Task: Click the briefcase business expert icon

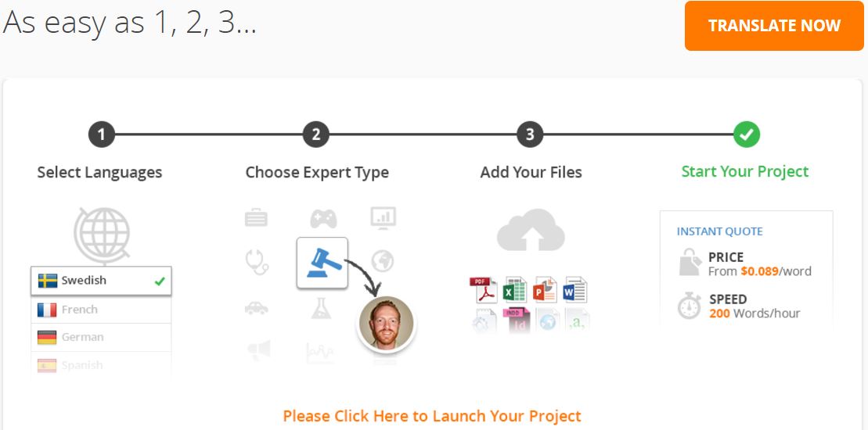Action: [256, 218]
